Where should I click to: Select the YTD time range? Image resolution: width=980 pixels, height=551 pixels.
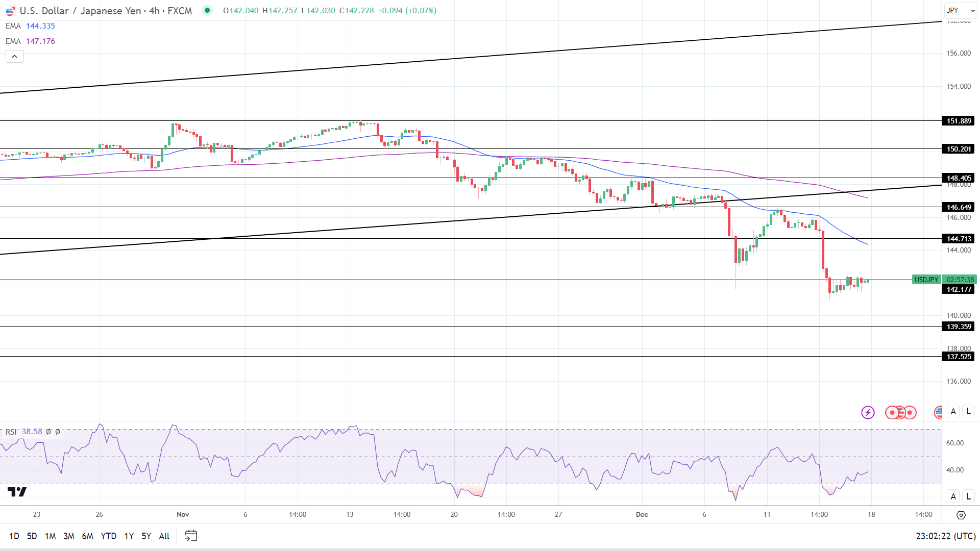108,536
